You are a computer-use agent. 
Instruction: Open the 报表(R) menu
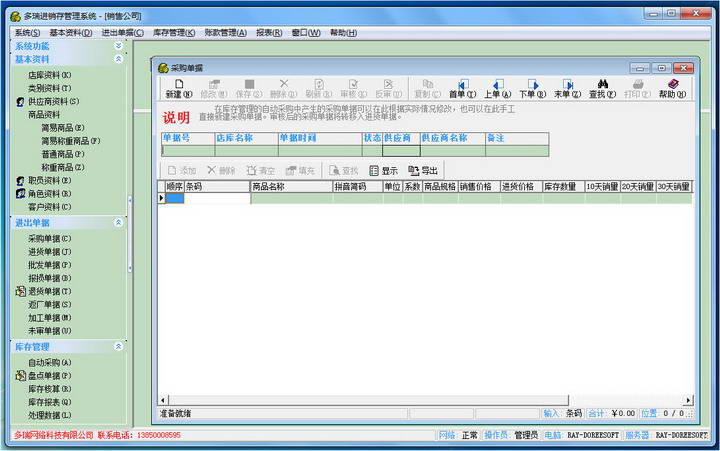pos(269,33)
